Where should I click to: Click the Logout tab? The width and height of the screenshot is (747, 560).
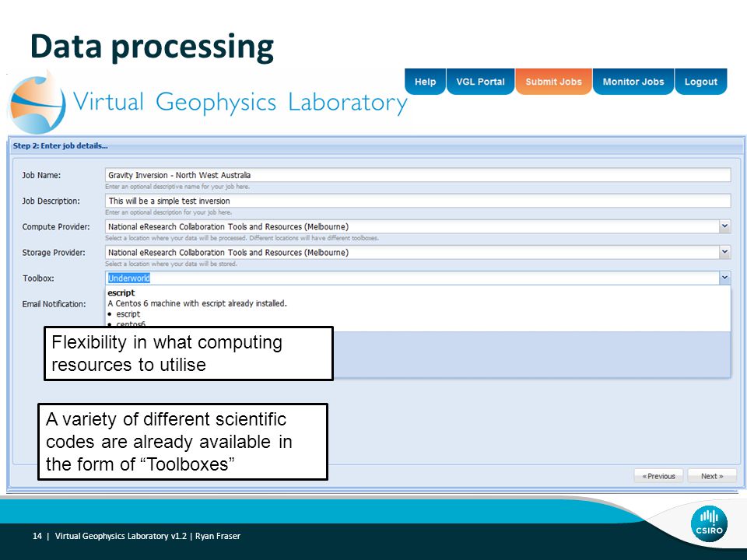[x=701, y=82]
